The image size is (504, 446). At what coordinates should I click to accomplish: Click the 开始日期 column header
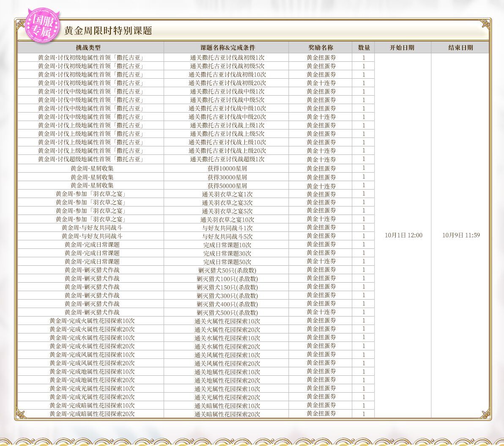[x=402, y=48]
